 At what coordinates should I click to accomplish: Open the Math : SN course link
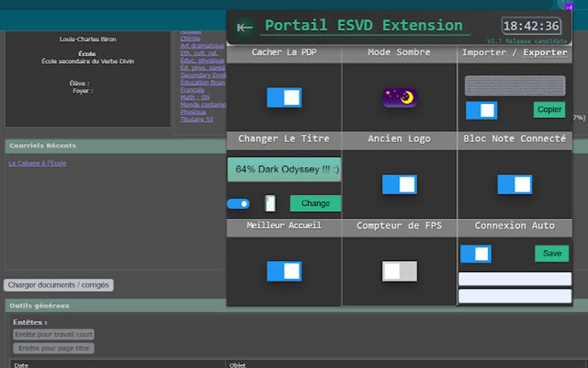point(195,97)
